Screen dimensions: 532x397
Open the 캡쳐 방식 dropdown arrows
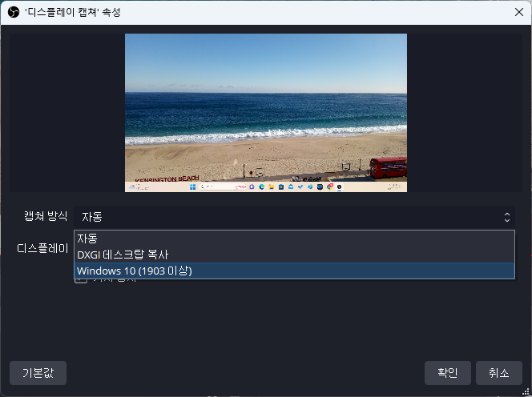pyautogui.click(x=506, y=217)
